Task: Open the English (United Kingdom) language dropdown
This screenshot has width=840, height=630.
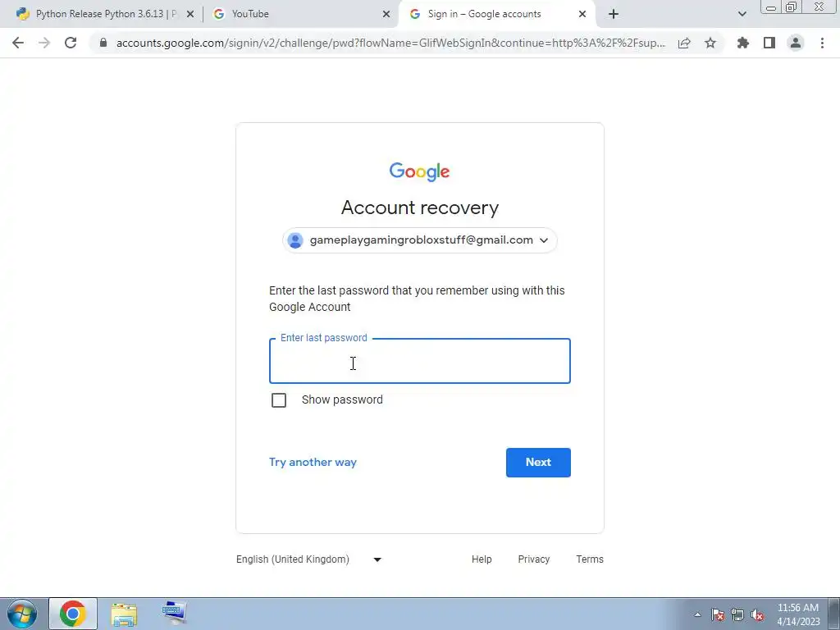Action: click(x=309, y=559)
